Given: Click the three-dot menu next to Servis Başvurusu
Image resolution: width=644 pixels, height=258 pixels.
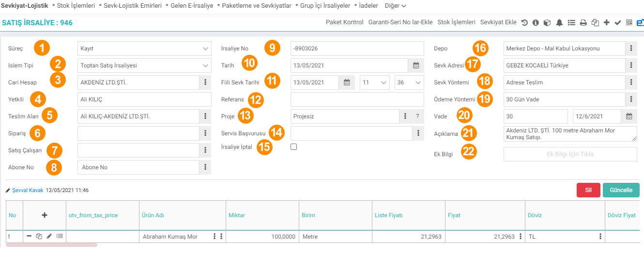Looking at the screenshot, I should [x=418, y=133].
